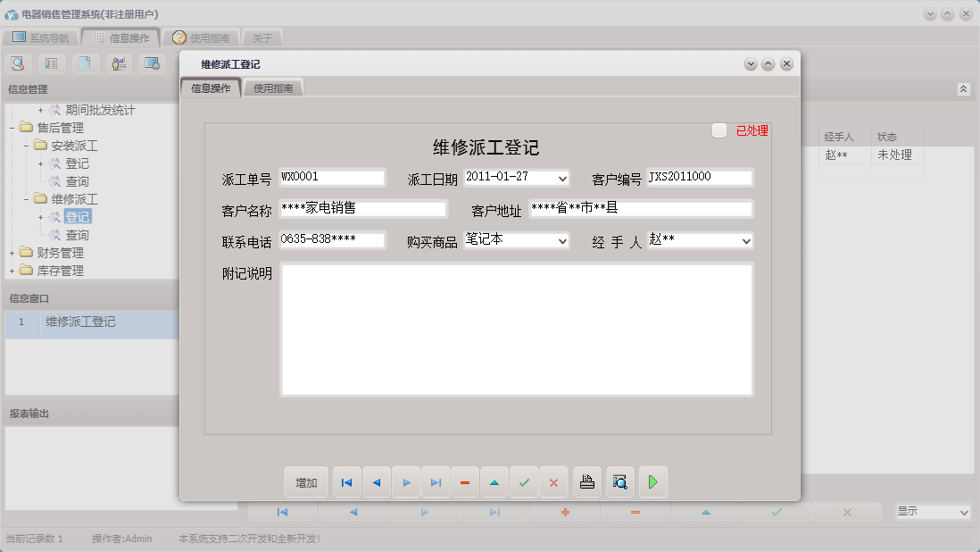The image size is (980, 552).
Task: Open the 经手人 dropdown
Action: click(747, 239)
